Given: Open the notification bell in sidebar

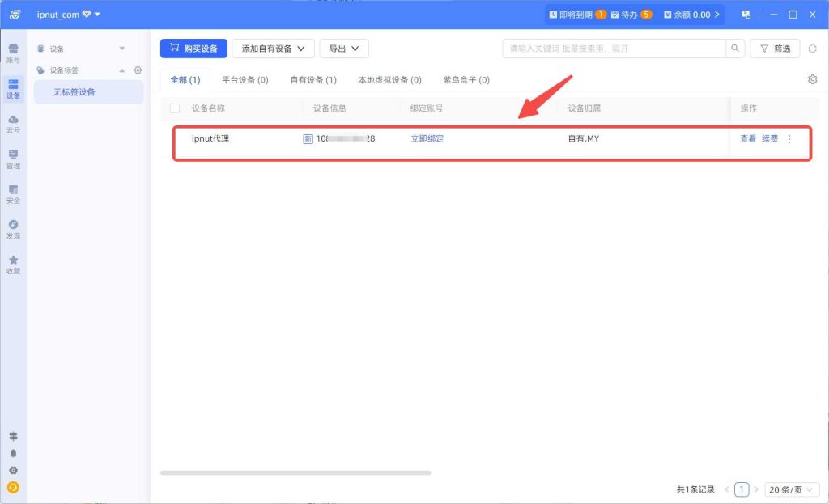Looking at the screenshot, I should (13, 453).
